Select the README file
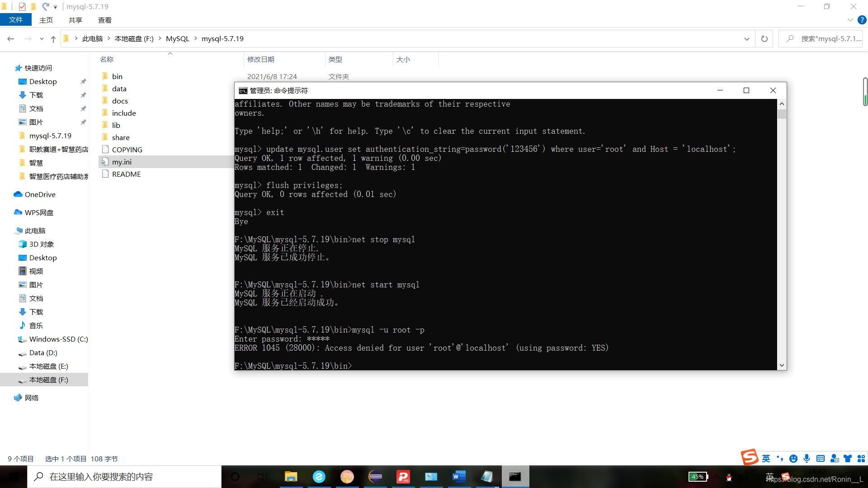 click(x=126, y=174)
